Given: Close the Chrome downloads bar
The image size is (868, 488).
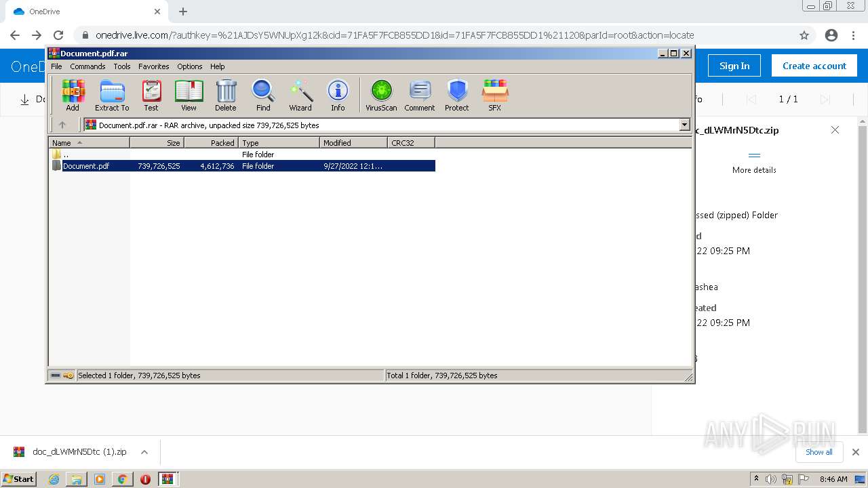Looking at the screenshot, I should pos(856,452).
